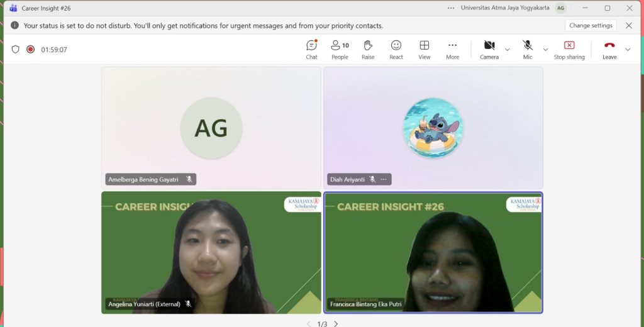
Task: Open More meeting options
Action: click(x=452, y=49)
